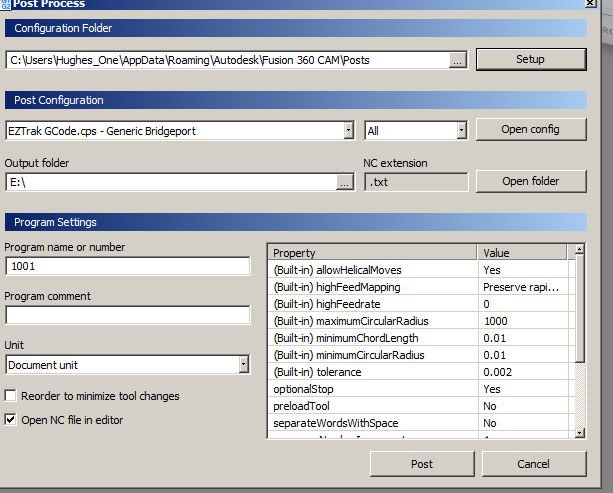The image size is (613, 493).
Task: Click the value 1000
Action: click(523, 321)
